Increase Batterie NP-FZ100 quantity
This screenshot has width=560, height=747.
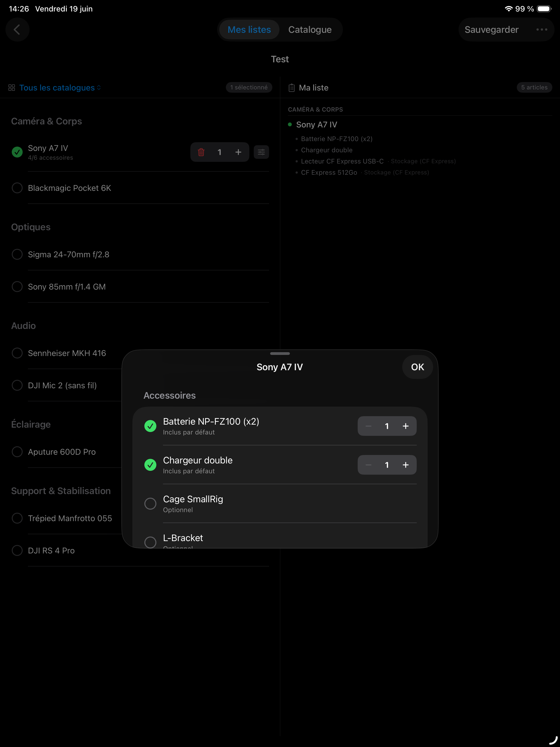pos(406,426)
